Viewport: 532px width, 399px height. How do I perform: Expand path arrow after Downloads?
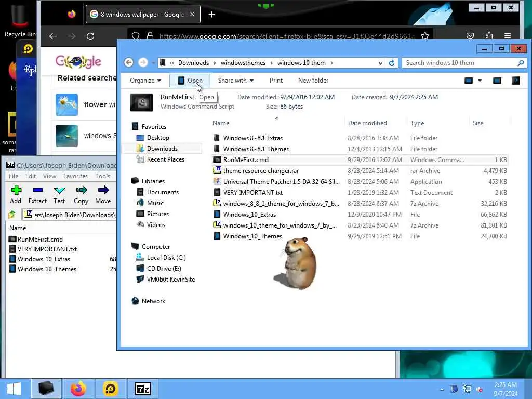pyautogui.click(x=215, y=63)
